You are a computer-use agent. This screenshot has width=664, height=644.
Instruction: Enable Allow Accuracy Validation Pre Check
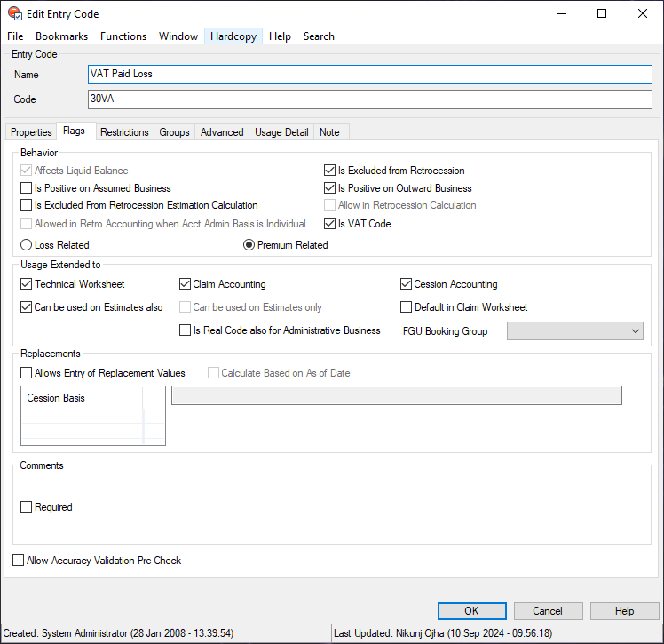19,561
